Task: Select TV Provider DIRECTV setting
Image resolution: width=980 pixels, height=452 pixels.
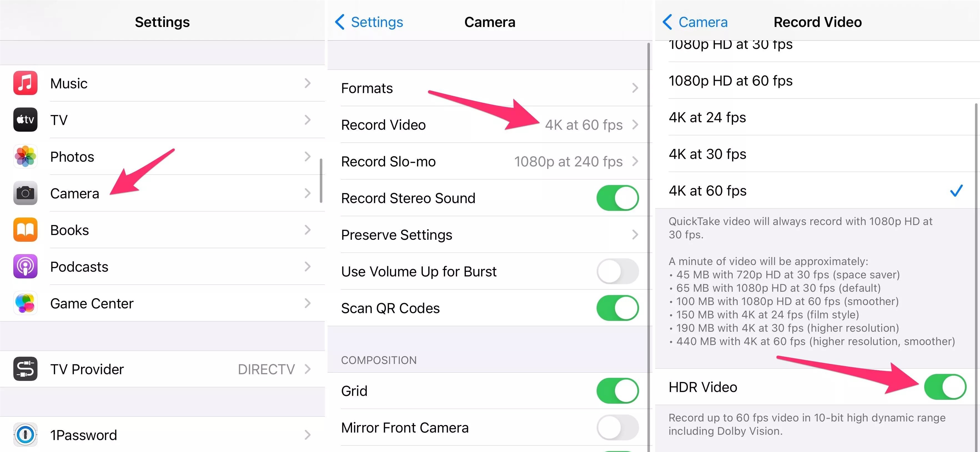Action: [162, 369]
